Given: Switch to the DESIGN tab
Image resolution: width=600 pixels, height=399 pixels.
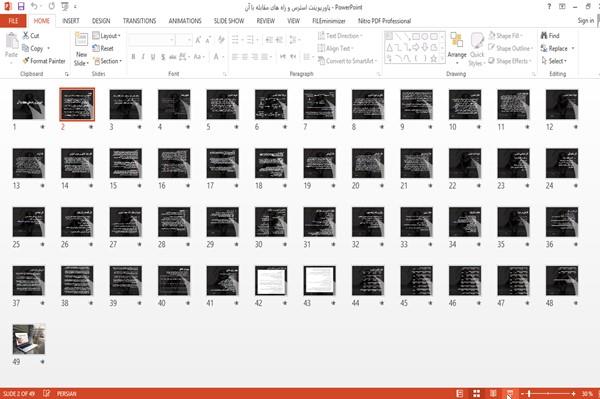Looking at the screenshot, I should (x=101, y=21).
